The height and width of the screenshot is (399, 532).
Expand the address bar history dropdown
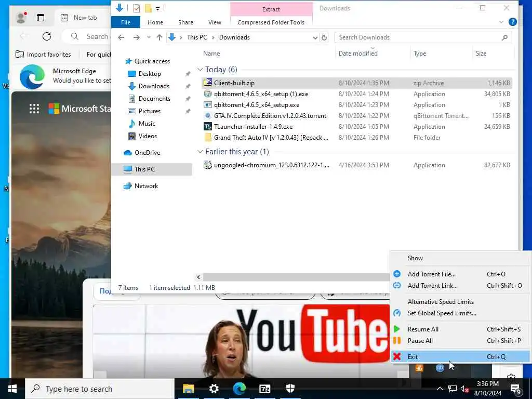coord(315,37)
